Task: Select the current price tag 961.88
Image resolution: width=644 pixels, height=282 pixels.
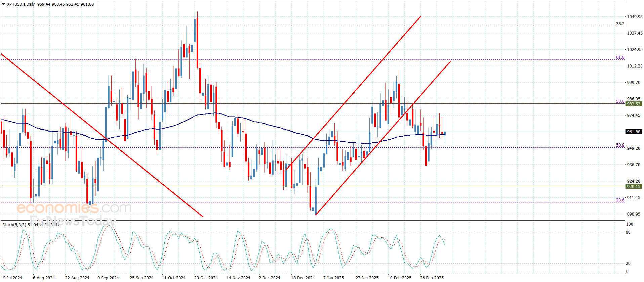Action: click(634, 132)
